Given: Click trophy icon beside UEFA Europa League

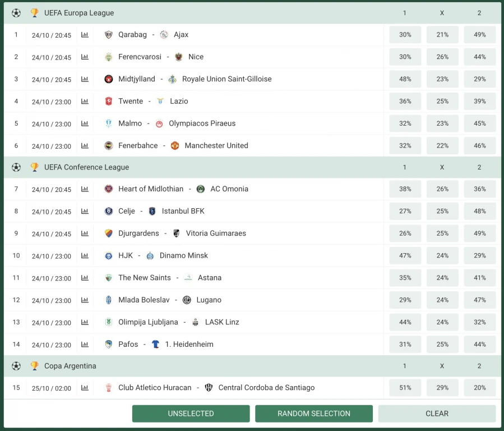Looking at the screenshot, I should coord(35,13).
